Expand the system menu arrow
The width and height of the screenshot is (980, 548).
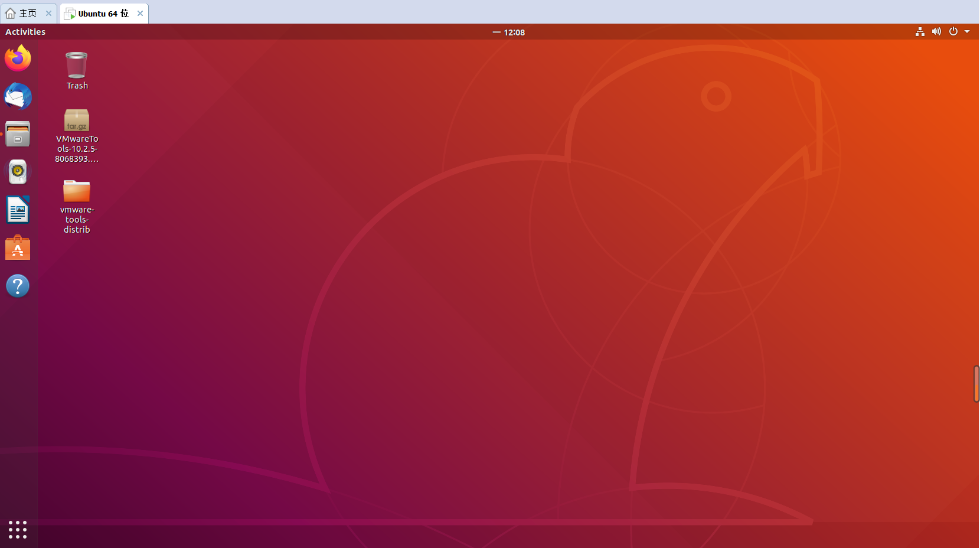pos(967,32)
